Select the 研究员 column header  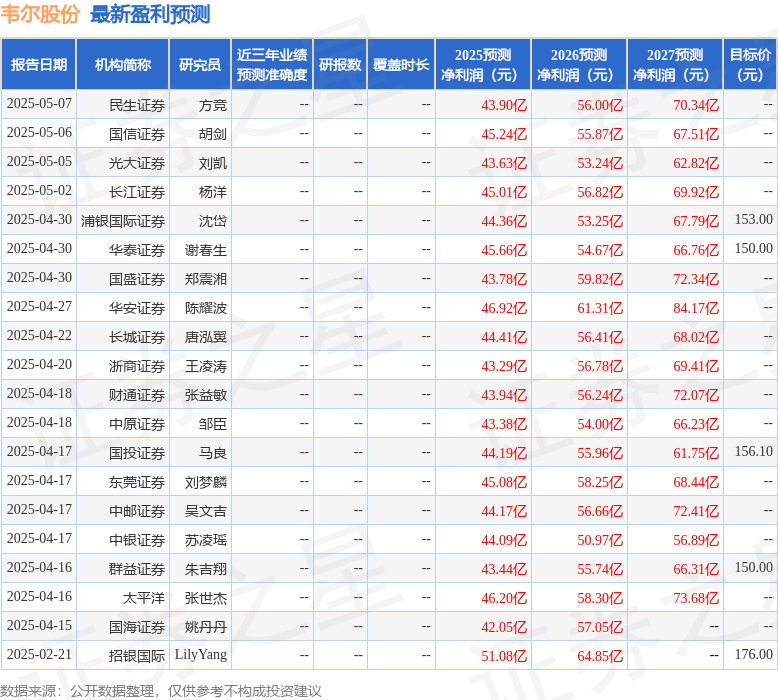pos(200,65)
